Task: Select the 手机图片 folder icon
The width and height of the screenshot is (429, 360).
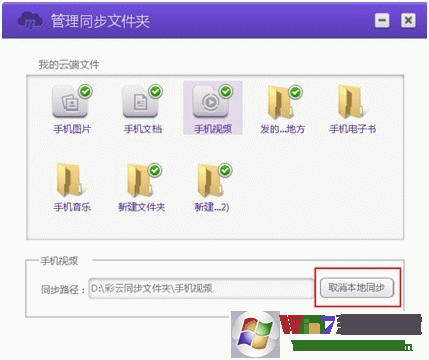Action: tap(70, 102)
